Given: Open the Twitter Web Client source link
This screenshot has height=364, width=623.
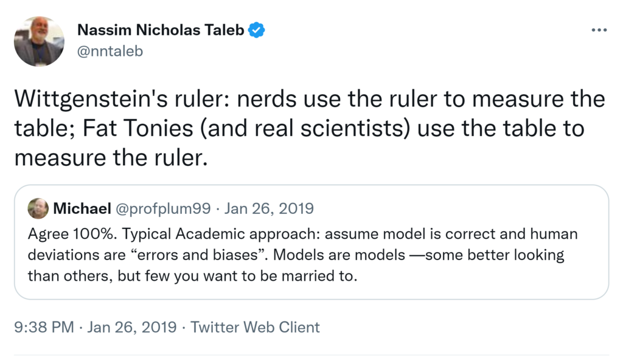Looking at the screenshot, I should coord(255,328).
